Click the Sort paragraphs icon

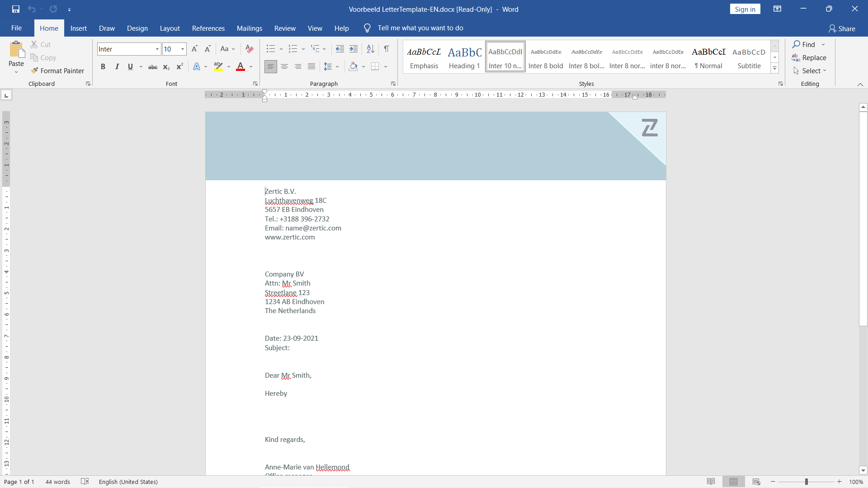(x=370, y=49)
